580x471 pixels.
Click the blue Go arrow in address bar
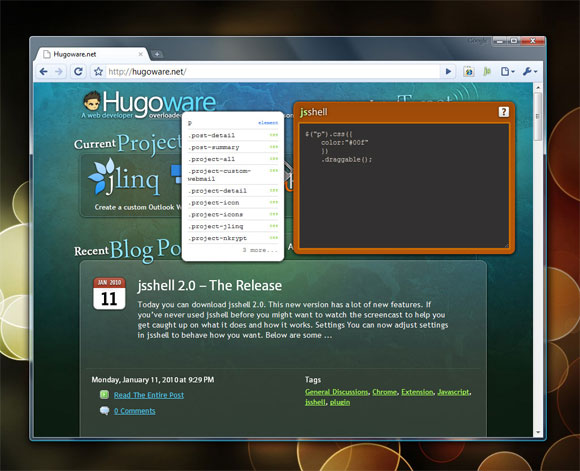click(448, 71)
